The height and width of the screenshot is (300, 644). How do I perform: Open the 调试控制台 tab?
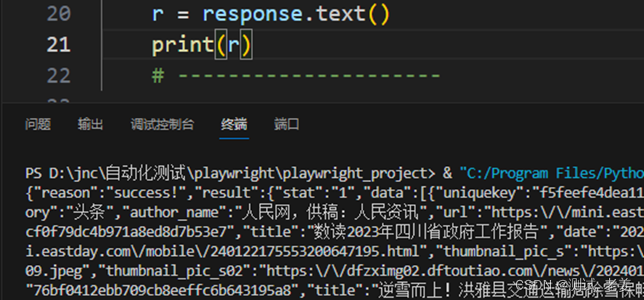pyautogui.click(x=162, y=124)
